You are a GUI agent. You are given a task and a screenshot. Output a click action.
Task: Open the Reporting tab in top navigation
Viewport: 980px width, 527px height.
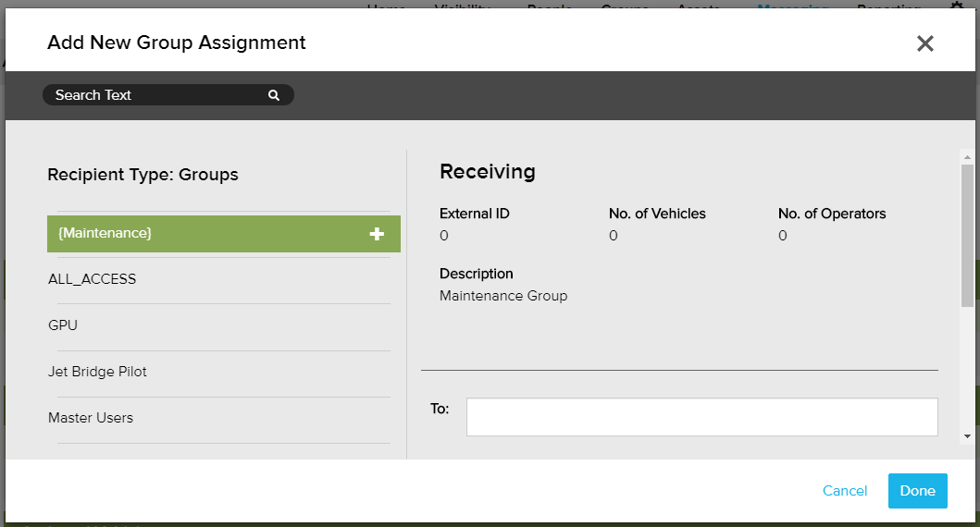[x=888, y=6]
